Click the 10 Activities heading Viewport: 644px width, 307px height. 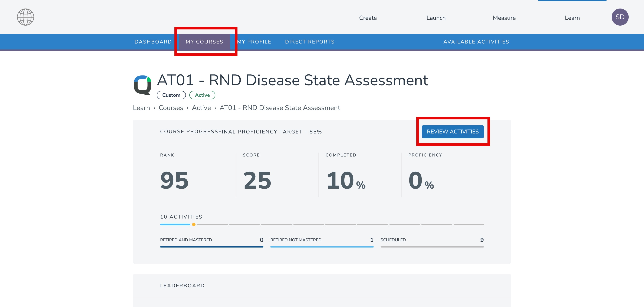[181, 217]
